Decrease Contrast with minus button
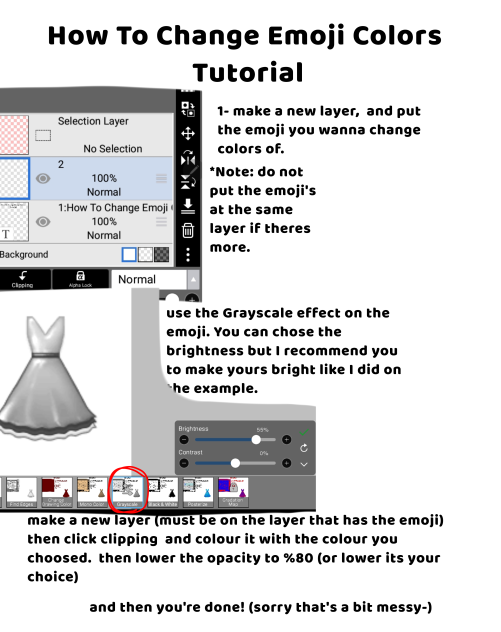501x632 pixels. point(184,463)
